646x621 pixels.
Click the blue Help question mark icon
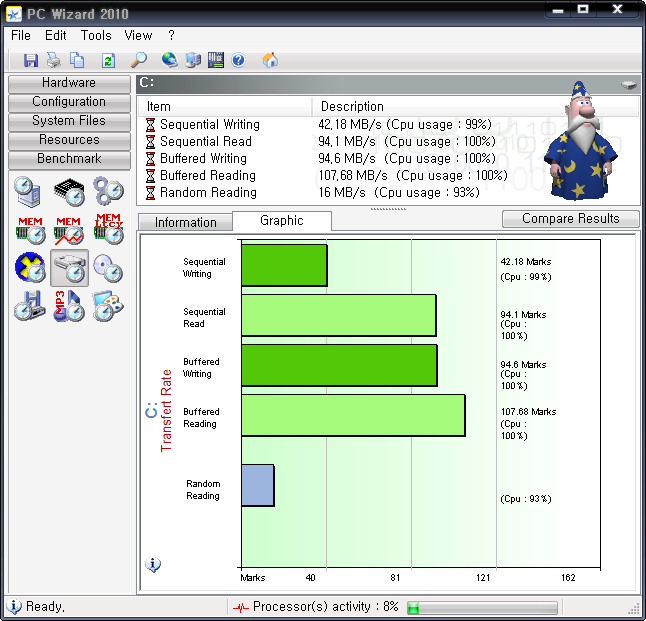239,61
